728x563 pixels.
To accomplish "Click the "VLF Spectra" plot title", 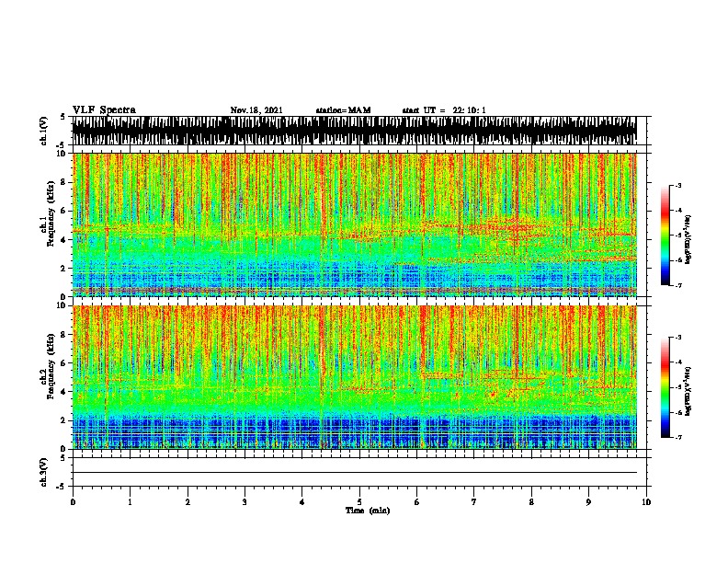I will 104,110.
